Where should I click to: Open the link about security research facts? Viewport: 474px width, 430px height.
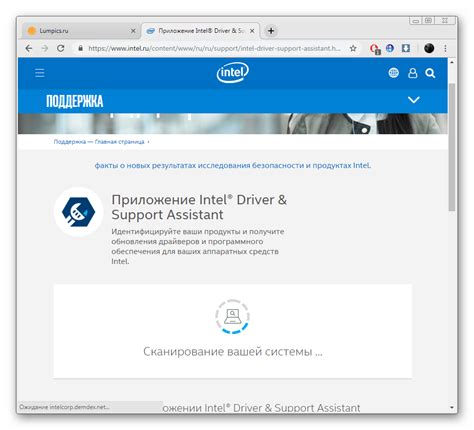pyautogui.click(x=233, y=165)
